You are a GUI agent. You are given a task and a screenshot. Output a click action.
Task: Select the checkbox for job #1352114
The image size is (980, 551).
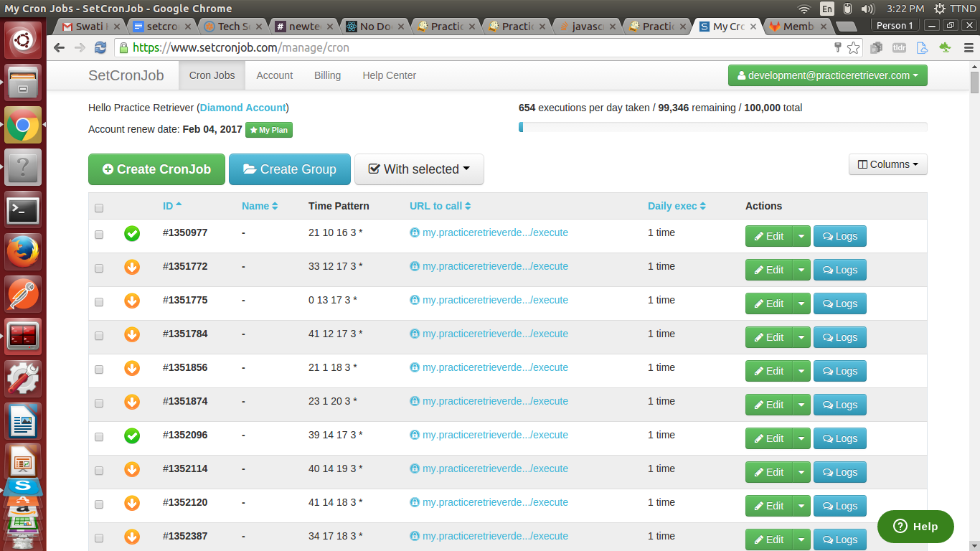pos(99,470)
